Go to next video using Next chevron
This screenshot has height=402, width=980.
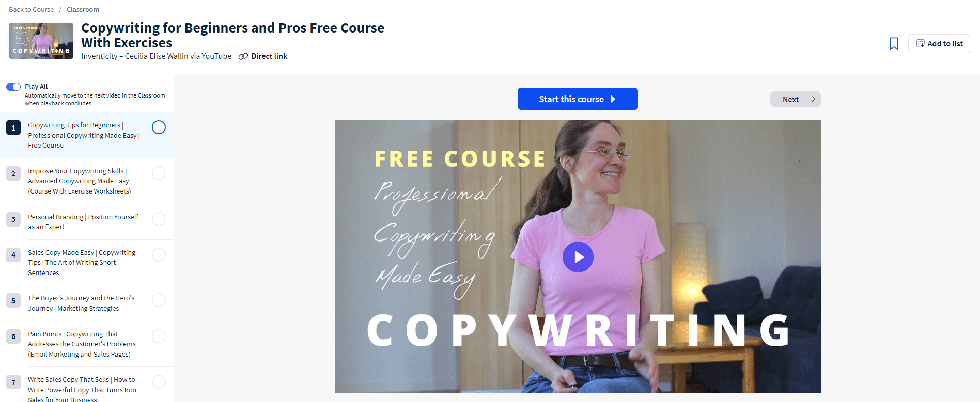(813, 99)
